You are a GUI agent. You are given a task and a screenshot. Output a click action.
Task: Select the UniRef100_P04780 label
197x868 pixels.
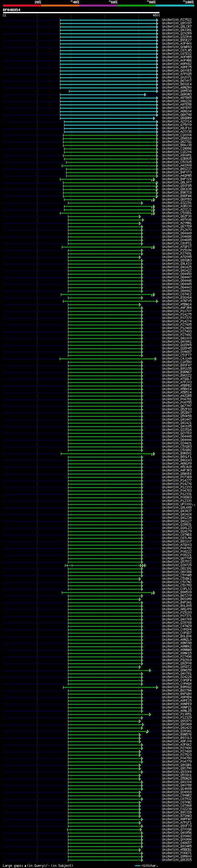(x=176, y=758)
